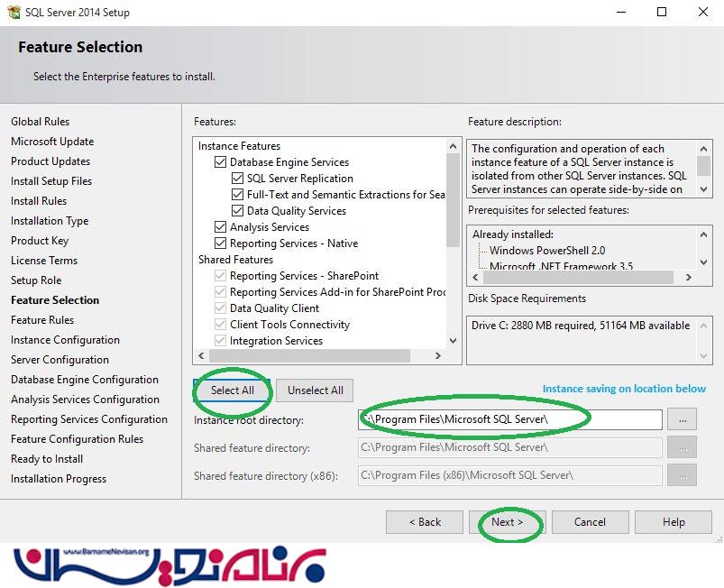Viewport: 724px width, 588px height.
Task: Click features list vertical scrollbar thumb
Action: click(x=453, y=200)
